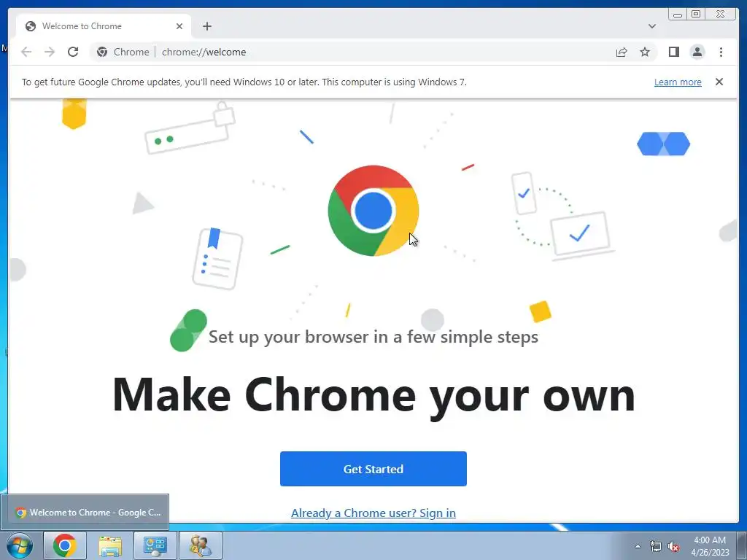Expand the tab search chevron
This screenshot has width=747, height=560.
point(651,26)
